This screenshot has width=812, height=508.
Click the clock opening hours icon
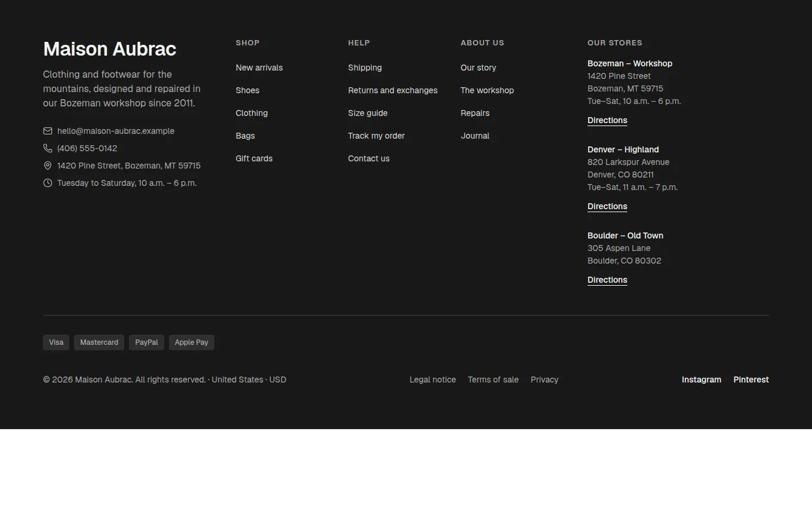[48, 183]
